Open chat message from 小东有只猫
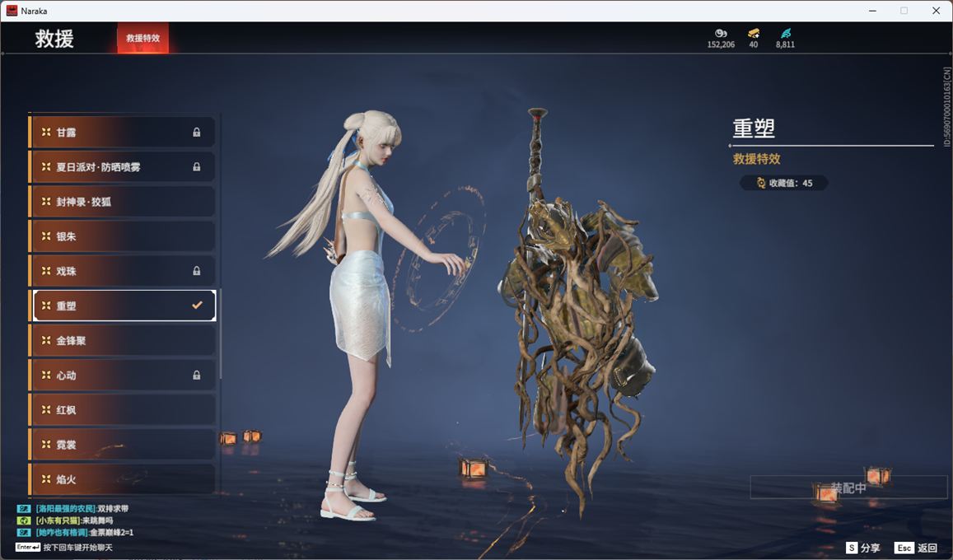Viewport: 953px width, 560px height. point(74,520)
